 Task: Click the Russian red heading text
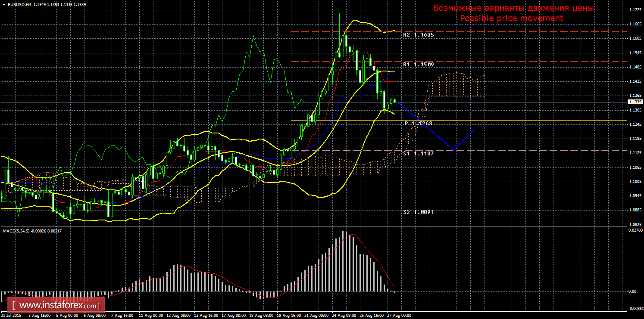513,8
